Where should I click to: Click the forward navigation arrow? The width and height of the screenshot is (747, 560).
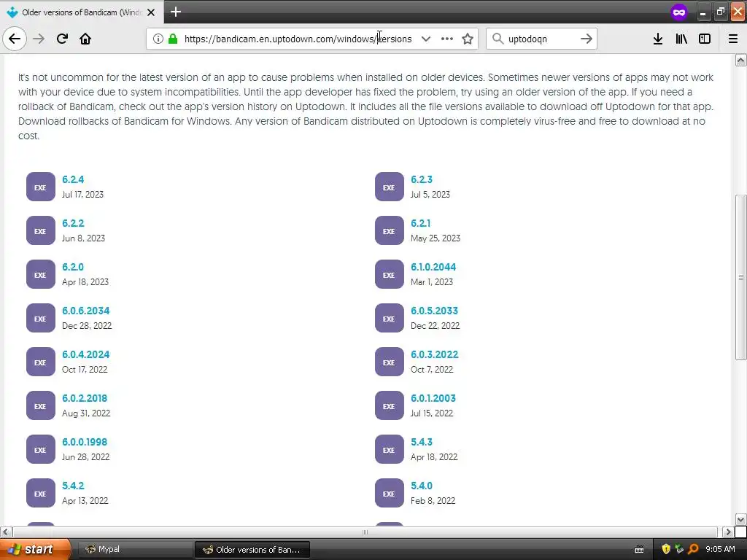click(x=39, y=39)
